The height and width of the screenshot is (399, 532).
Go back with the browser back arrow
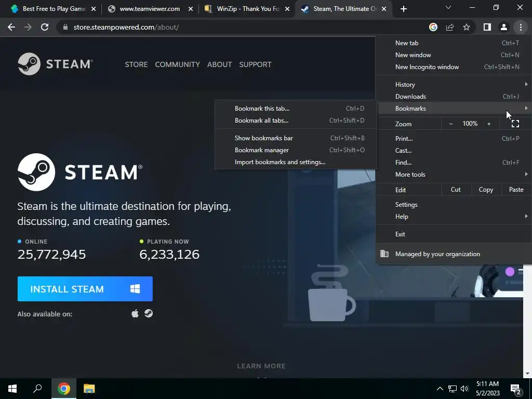[11, 27]
